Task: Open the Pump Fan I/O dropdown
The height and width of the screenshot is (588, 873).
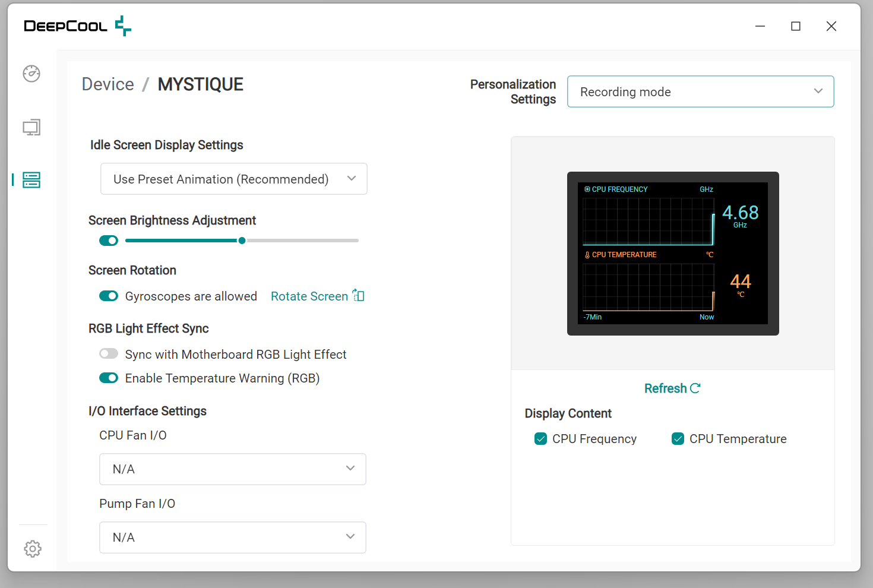Action: [232, 538]
